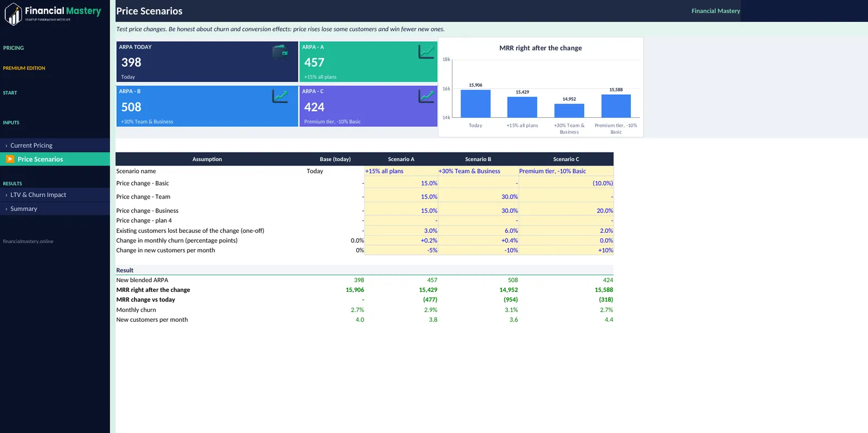Expand the Summary chevron in sidebar

click(x=6, y=209)
